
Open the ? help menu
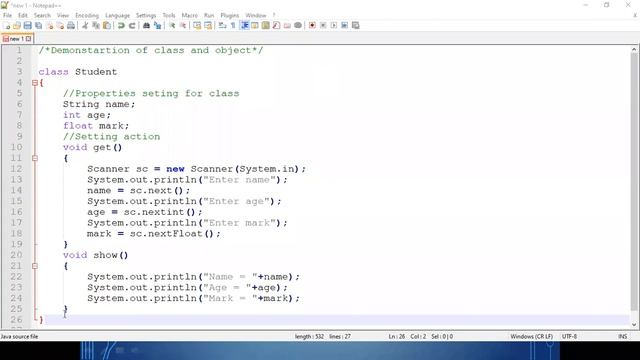click(x=274, y=15)
